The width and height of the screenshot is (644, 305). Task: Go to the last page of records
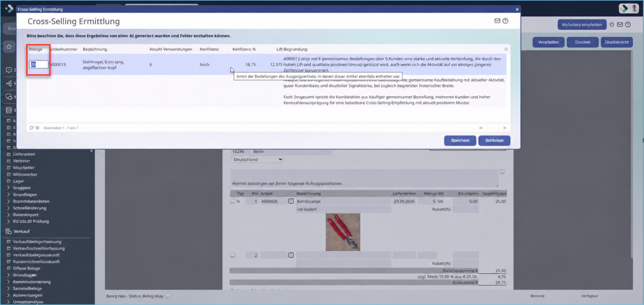pyautogui.click(x=505, y=128)
